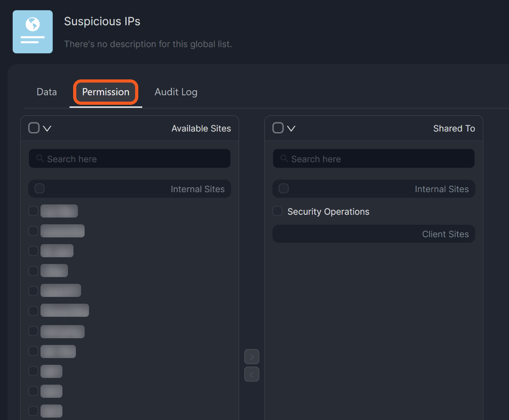Click the move left arrow button
This screenshot has height=420, width=509.
252,374
